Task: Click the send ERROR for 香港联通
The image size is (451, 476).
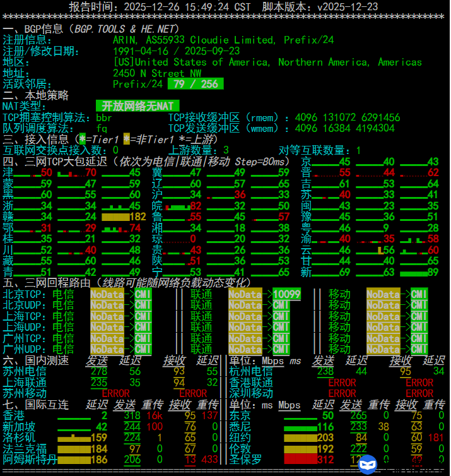Action: pos(342,383)
